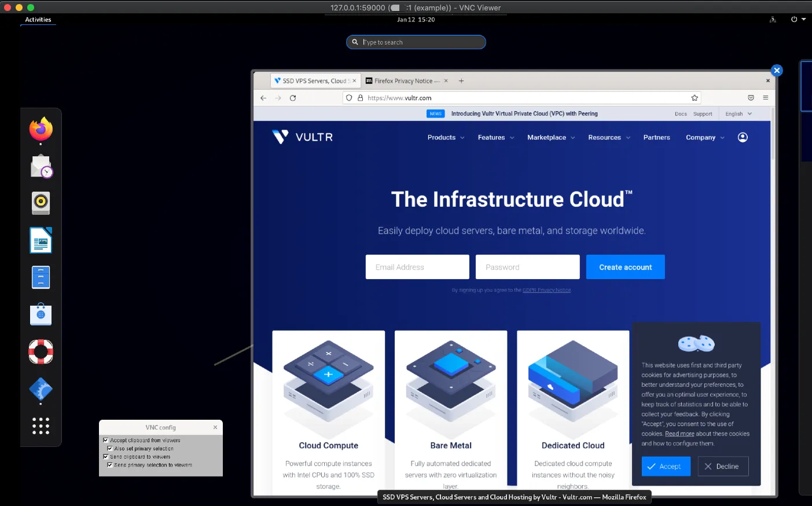Image resolution: width=812 pixels, height=506 pixels.
Task: Click the Firefox URL address bar
Action: (522, 98)
